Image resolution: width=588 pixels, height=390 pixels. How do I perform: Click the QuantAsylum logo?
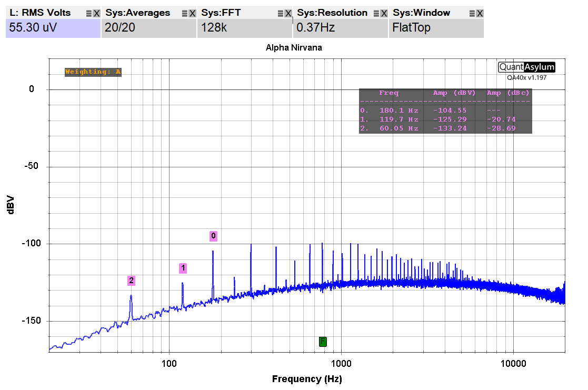click(x=526, y=67)
